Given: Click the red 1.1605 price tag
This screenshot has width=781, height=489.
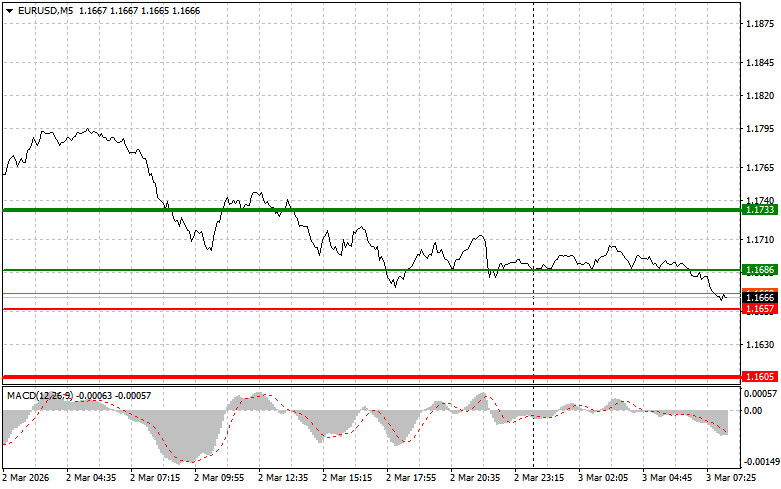Looking at the screenshot, I should [x=760, y=376].
